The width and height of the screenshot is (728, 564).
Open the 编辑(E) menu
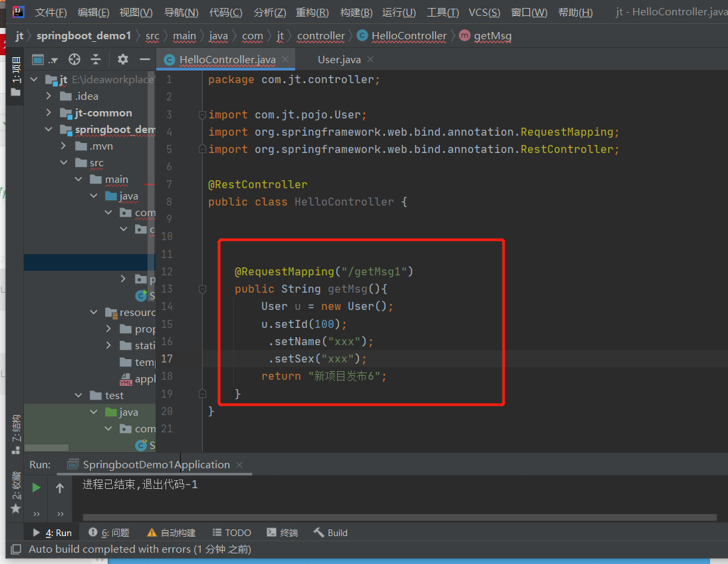(x=93, y=13)
